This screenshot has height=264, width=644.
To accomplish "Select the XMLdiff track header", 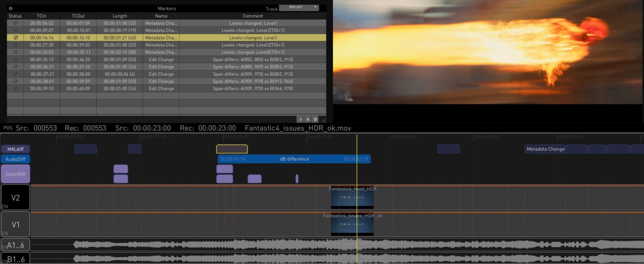I will pos(15,149).
